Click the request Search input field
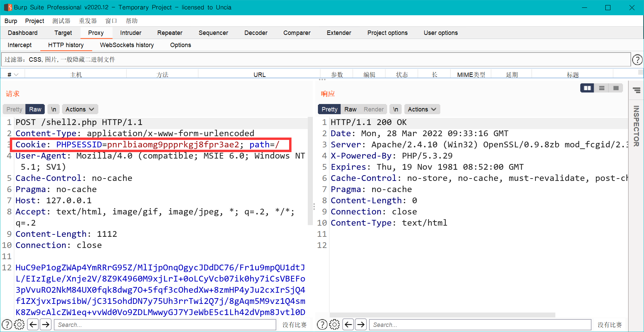 pyautogui.click(x=165, y=325)
